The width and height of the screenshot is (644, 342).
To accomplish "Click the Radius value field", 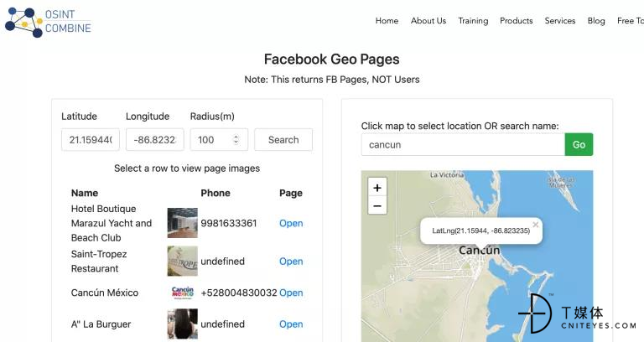I will click(219, 140).
